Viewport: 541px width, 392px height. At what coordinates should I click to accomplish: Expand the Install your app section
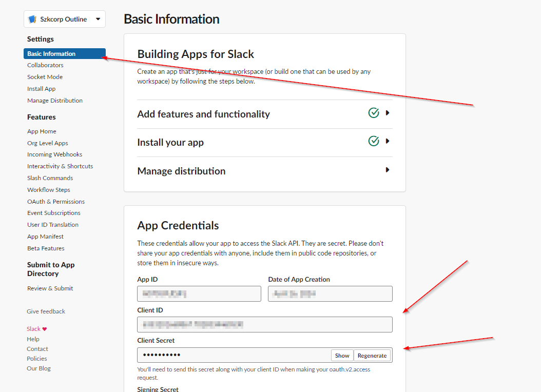coord(388,141)
